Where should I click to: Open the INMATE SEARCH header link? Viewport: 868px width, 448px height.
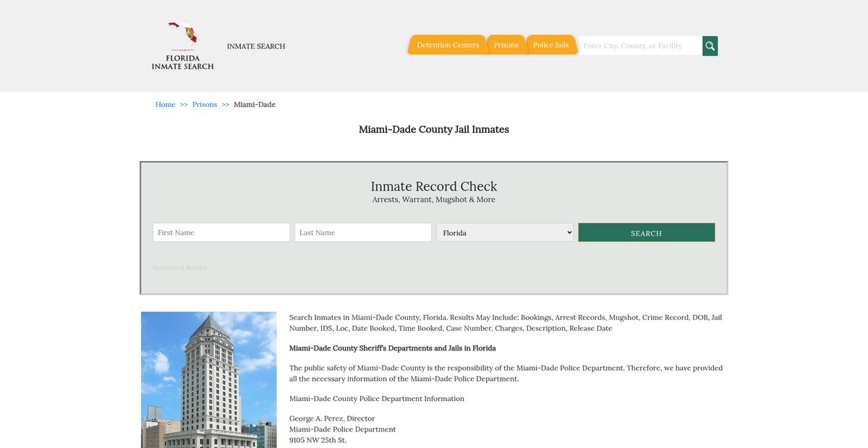[x=256, y=46]
